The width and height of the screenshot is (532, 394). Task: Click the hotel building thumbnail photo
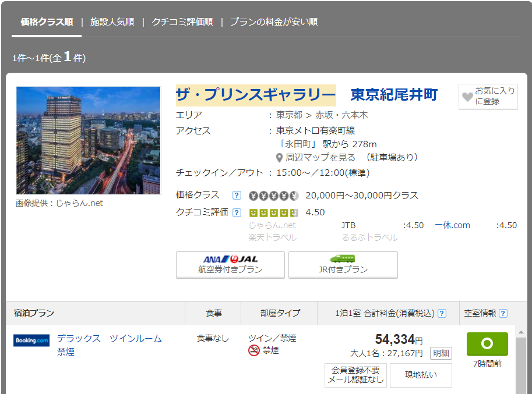click(x=88, y=140)
